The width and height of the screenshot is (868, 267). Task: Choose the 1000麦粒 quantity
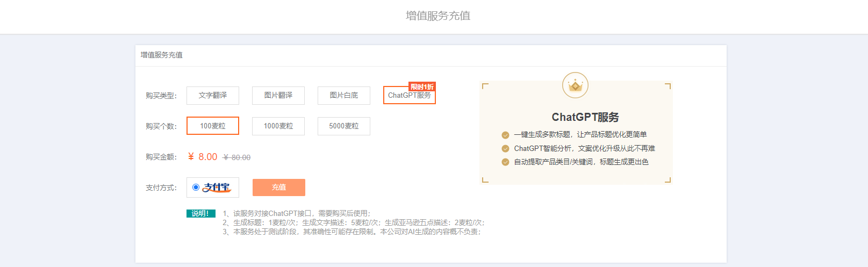point(278,126)
